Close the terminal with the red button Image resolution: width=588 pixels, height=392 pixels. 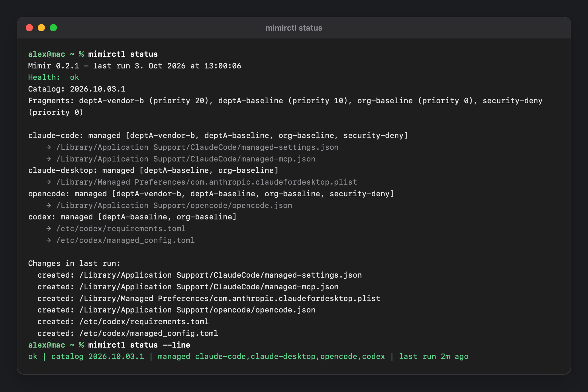click(x=29, y=28)
